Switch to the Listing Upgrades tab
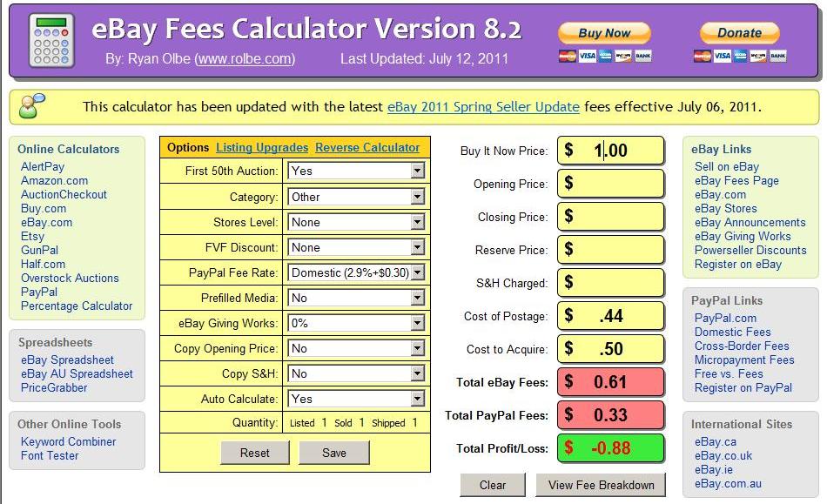Screen dimensions: 827x504 (262, 147)
